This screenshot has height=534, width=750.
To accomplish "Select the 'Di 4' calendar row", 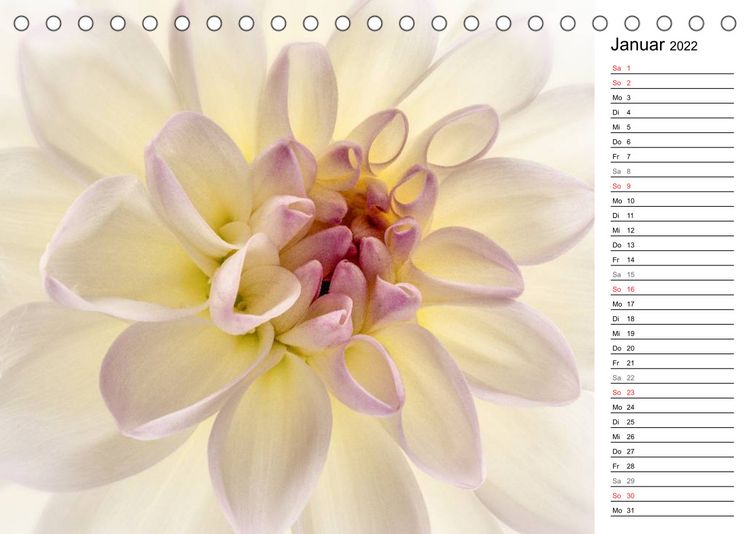I will click(672, 112).
